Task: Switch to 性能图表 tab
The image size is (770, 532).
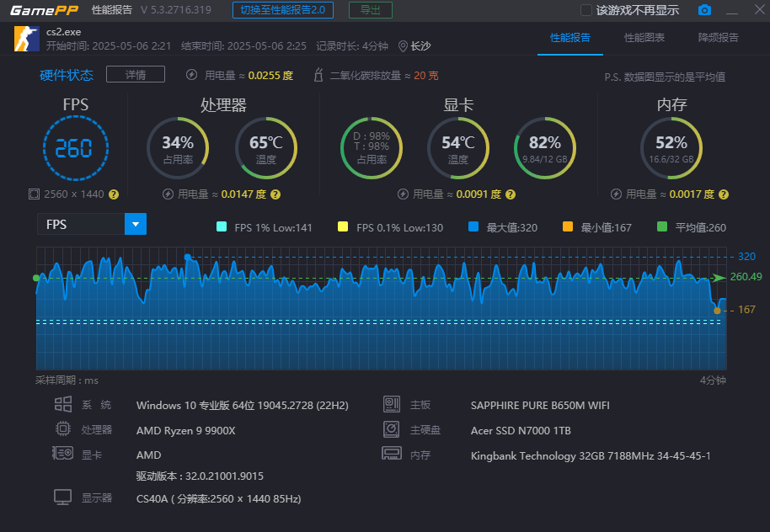Action: (x=644, y=38)
